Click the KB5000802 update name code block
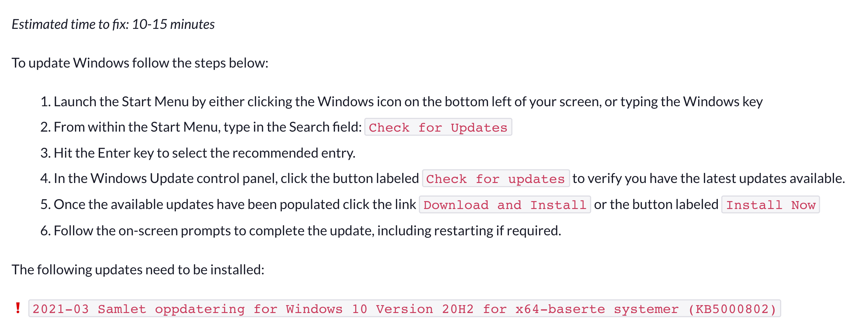Image resolution: width=868 pixels, height=333 pixels. 404,309
